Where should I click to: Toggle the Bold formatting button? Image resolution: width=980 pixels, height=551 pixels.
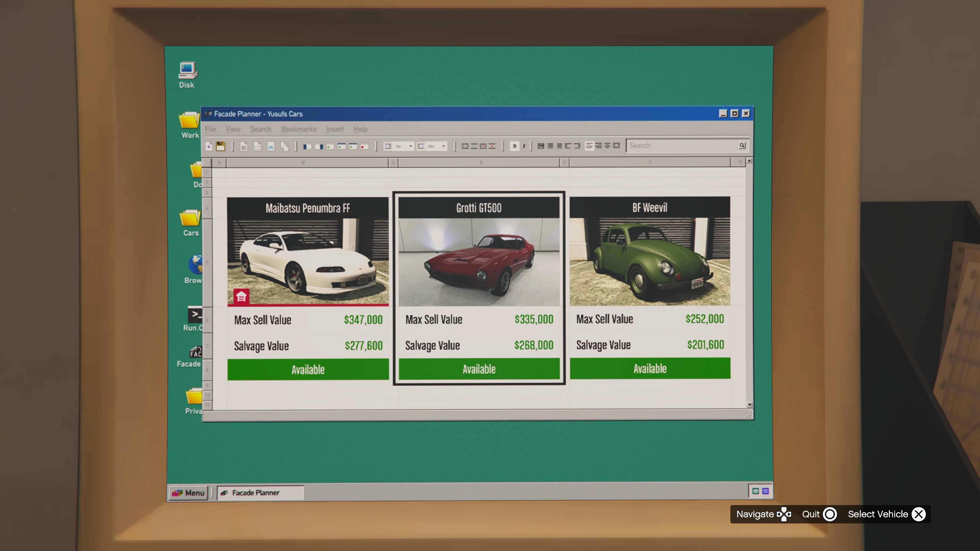(x=514, y=146)
